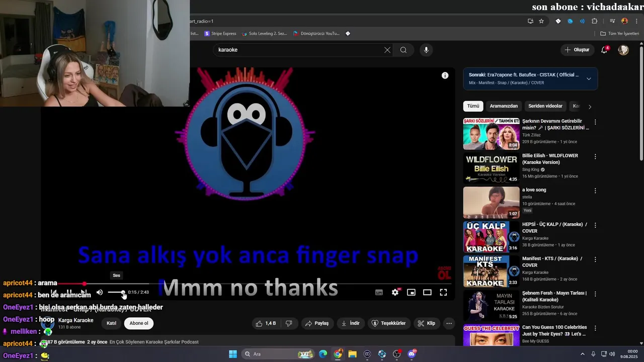Open the Chrome extensions puzzle icon
This screenshot has width=644, height=362.
pos(595,21)
